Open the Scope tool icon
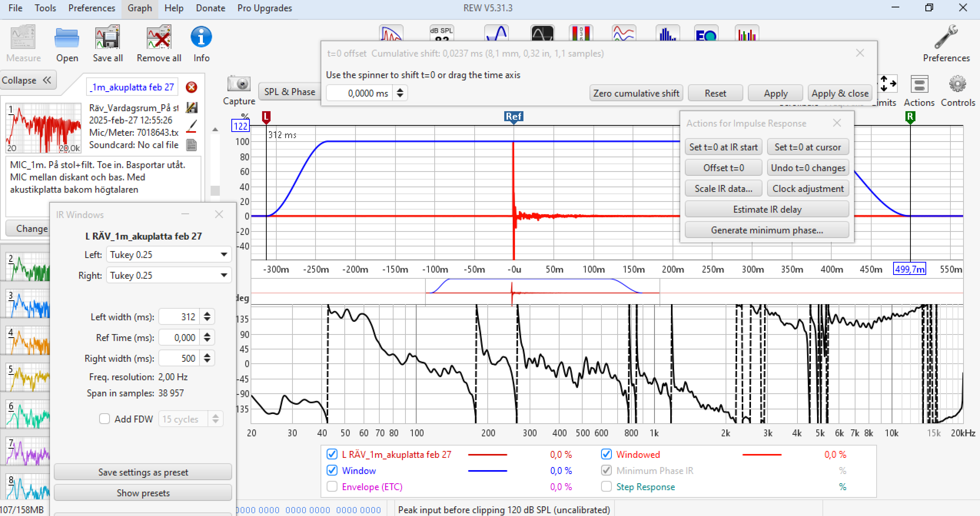 [542, 34]
